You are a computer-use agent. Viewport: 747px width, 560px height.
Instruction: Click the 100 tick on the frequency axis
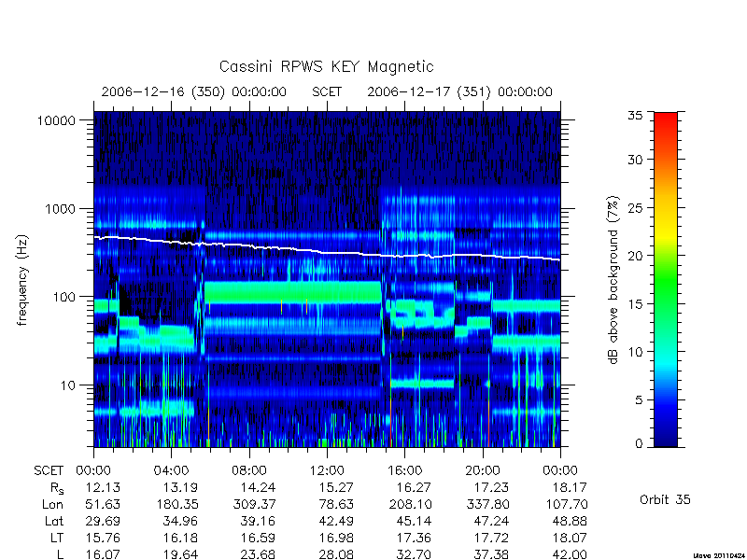[x=63, y=297]
